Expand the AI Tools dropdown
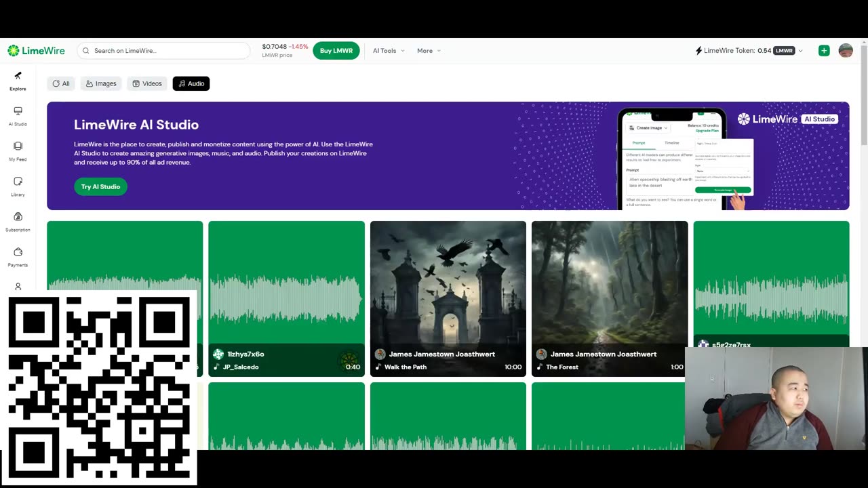This screenshot has height=488, width=868. coord(389,51)
